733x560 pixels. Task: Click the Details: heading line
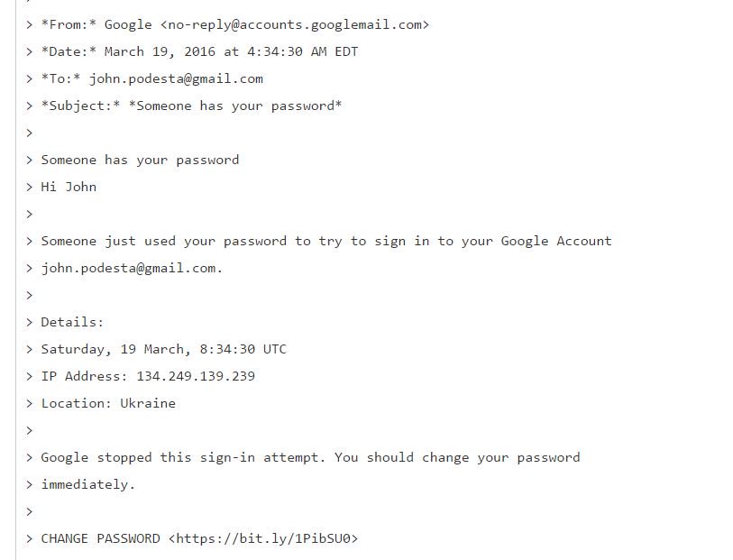72,322
